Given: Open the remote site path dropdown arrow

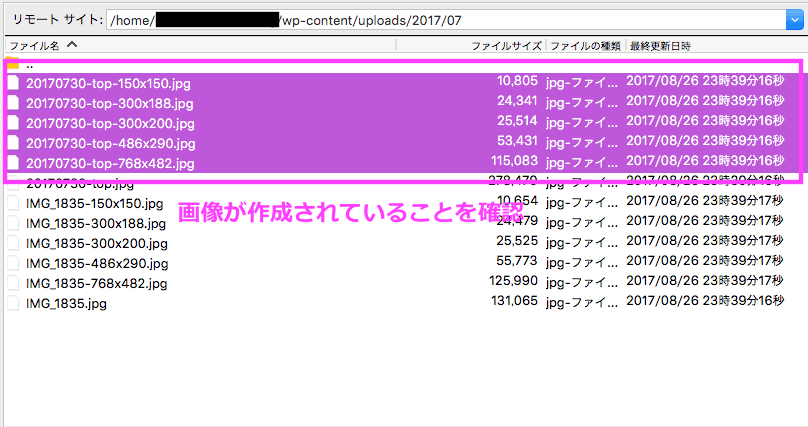Looking at the screenshot, I should tap(794, 20).
